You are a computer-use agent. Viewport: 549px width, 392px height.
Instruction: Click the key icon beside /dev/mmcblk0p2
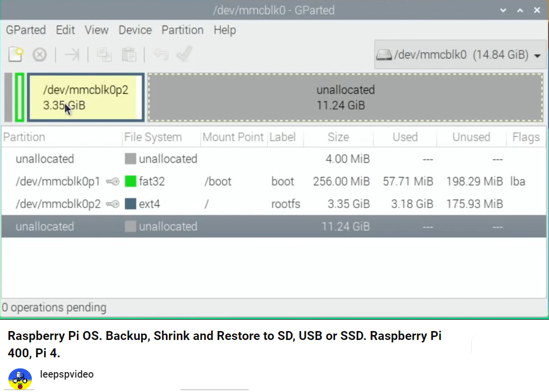pos(113,204)
